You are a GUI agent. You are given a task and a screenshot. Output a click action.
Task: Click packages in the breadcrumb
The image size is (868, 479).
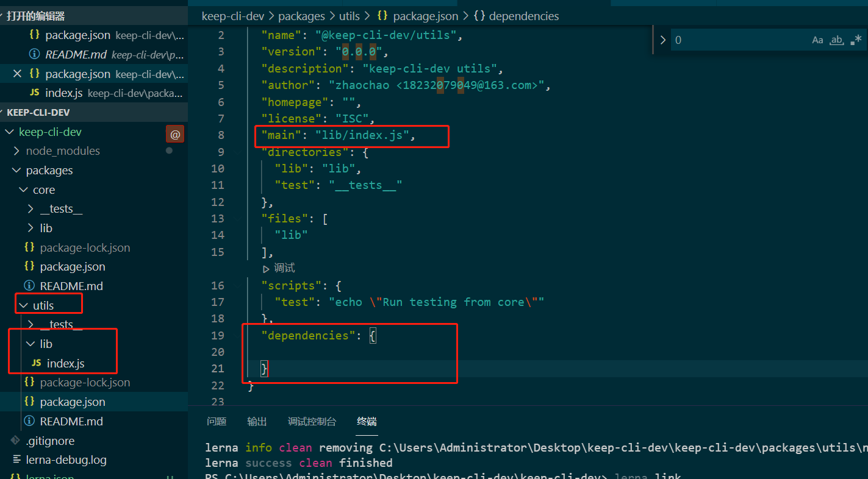coord(300,16)
